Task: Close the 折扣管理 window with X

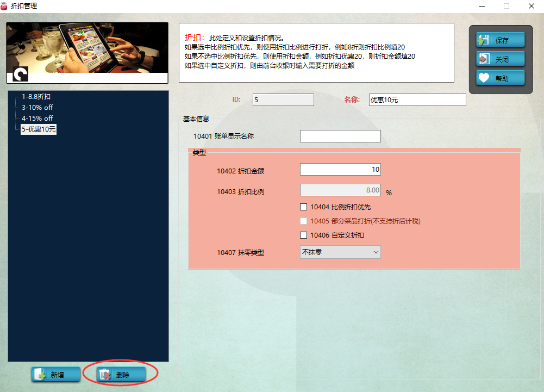Action: pos(531,6)
